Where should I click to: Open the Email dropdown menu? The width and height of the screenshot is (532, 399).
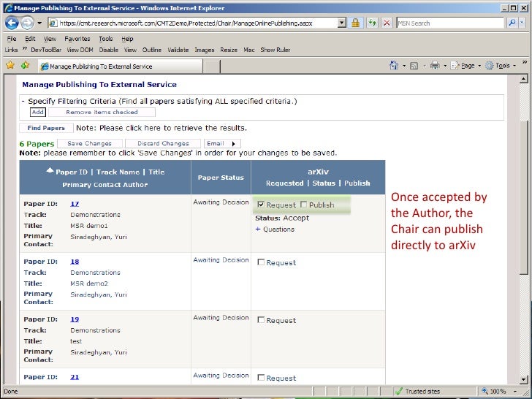[x=222, y=143]
